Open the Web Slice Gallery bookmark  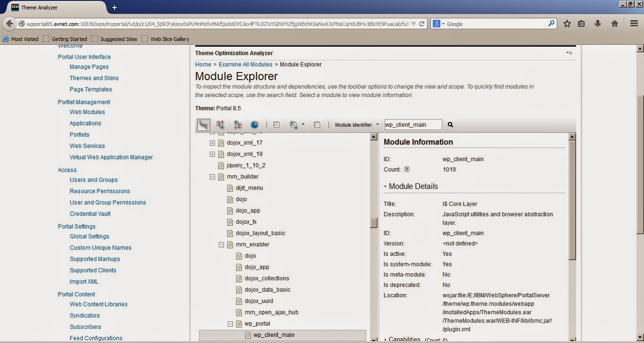[x=165, y=39]
